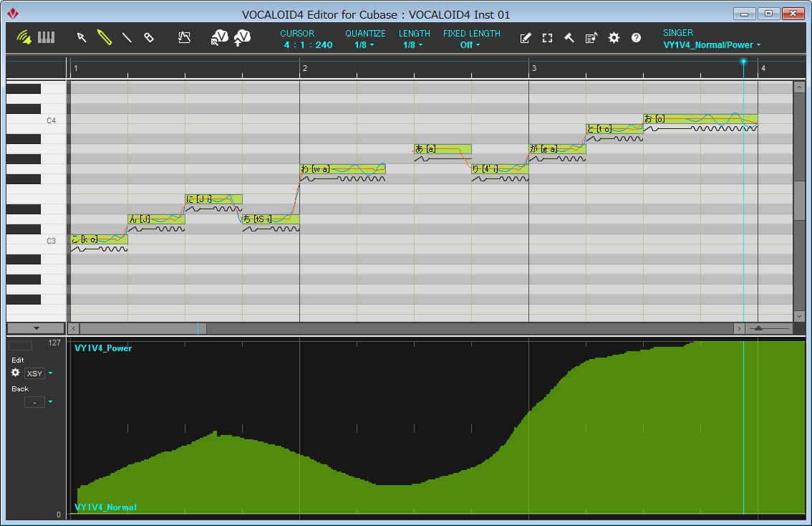Click the C4 piano key

(x=37, y=120)
